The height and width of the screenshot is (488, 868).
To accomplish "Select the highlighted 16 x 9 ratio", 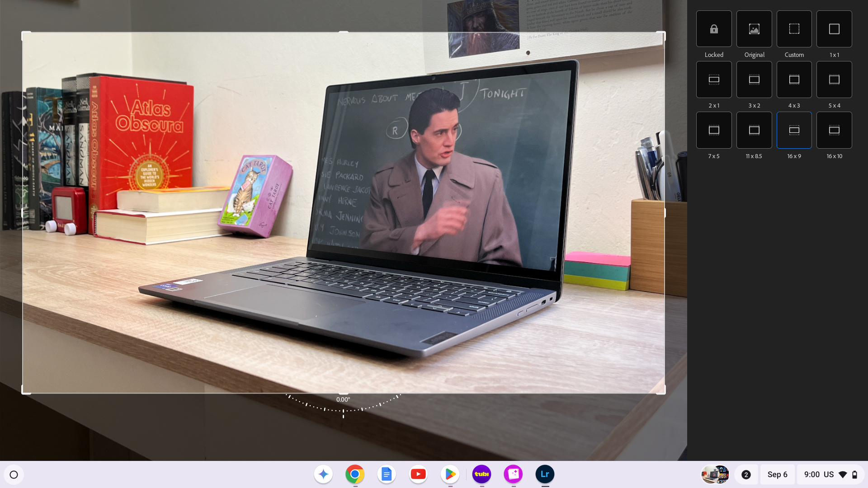I will [x=794, y=130].
